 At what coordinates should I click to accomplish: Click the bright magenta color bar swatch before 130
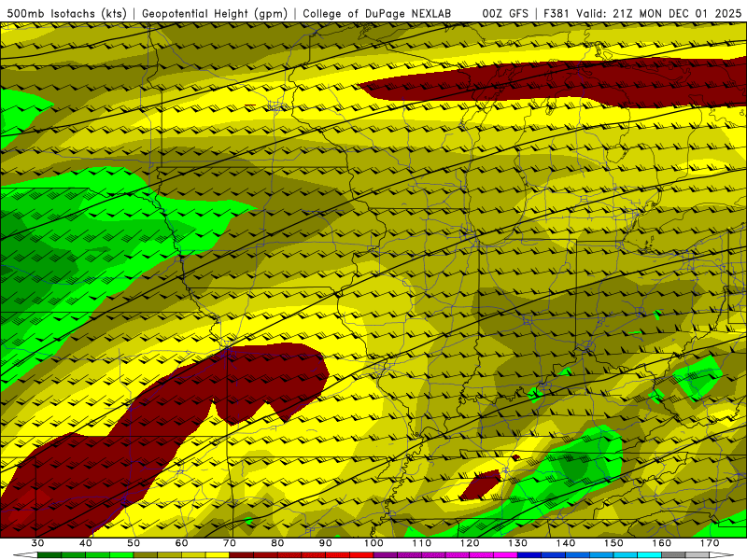click(505, 555)
